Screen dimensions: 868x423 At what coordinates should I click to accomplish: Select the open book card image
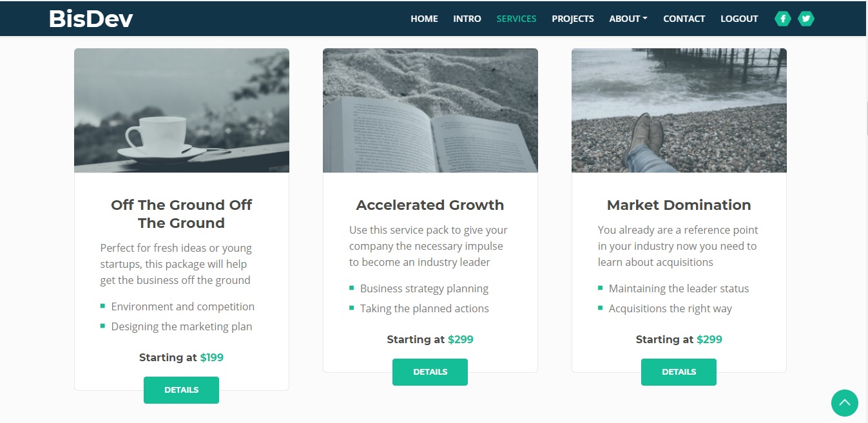pos(430,110)
